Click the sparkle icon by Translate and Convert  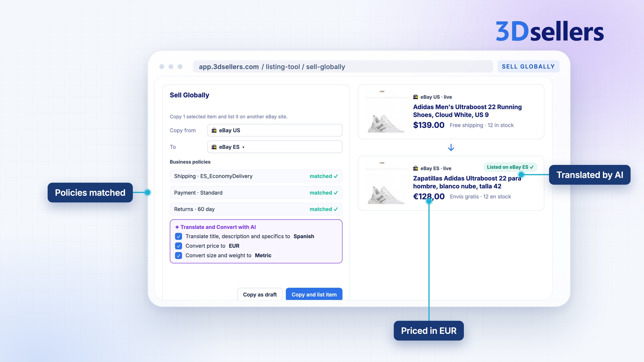pyautogui.click(x=177, y=227)
